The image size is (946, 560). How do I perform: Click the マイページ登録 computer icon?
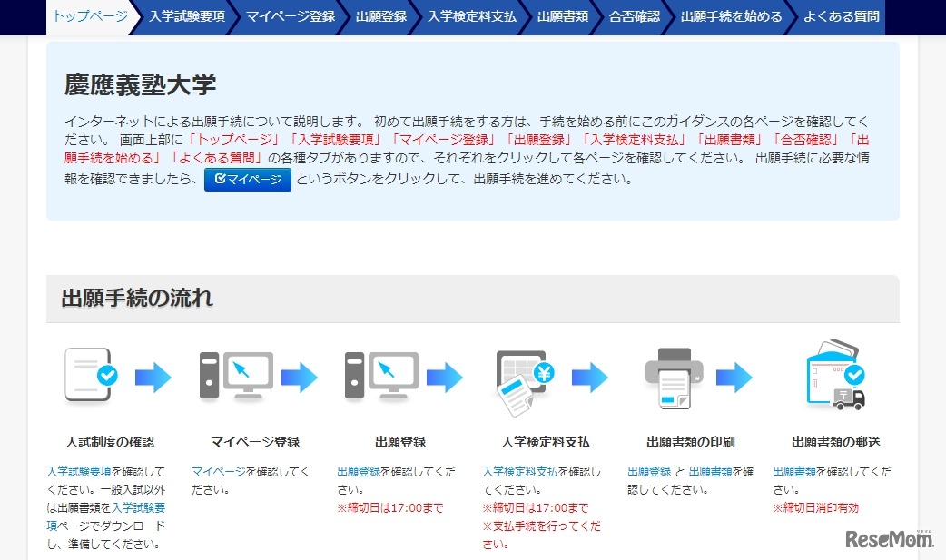pyautogui.click(x=236, y=376)
